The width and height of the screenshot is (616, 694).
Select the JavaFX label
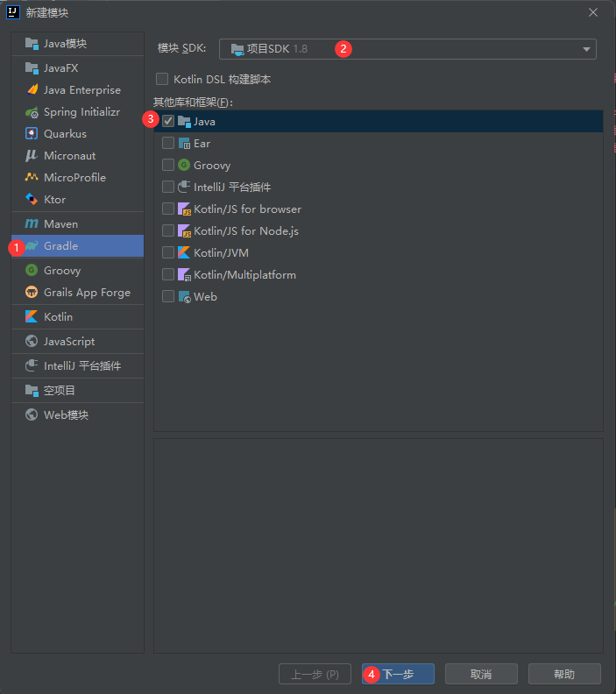(x=61, y=68)
